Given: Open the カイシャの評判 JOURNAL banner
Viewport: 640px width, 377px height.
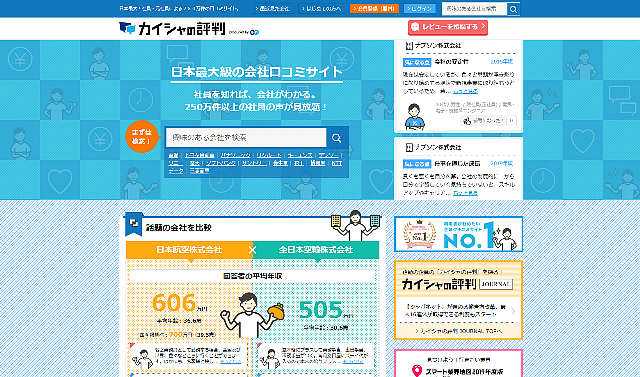Looking at the screenshot, I should 458,300.
